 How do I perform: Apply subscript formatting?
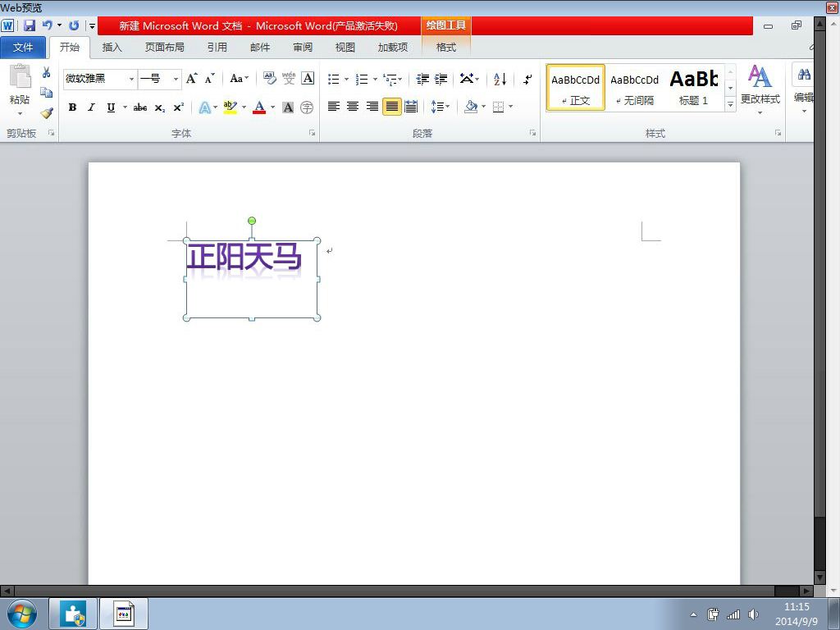point(160,107)
